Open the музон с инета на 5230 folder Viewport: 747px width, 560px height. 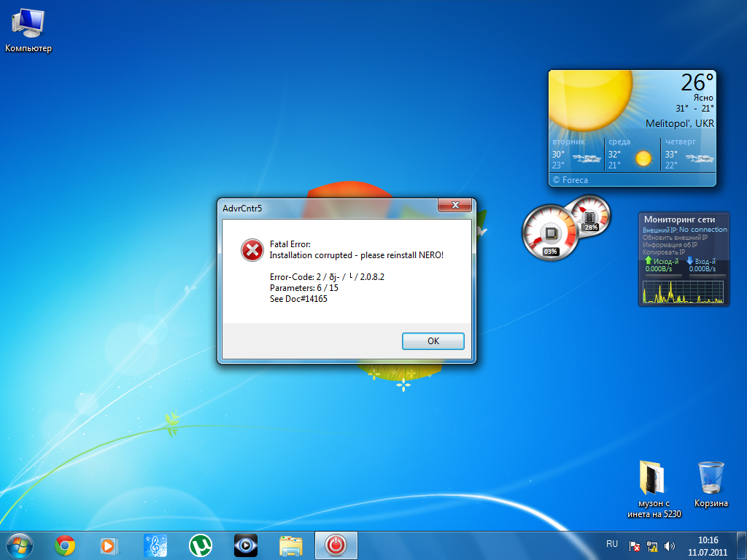pyautogui.click(x=654, y=489)
